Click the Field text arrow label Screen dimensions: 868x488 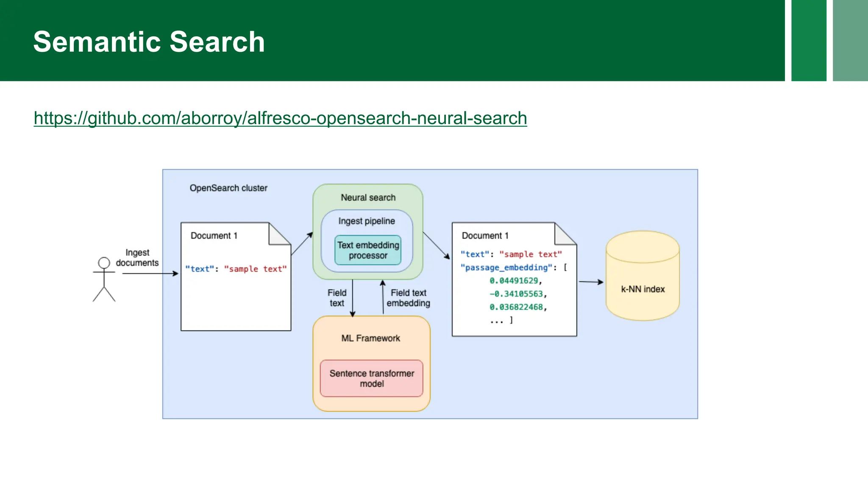(337, 298)
